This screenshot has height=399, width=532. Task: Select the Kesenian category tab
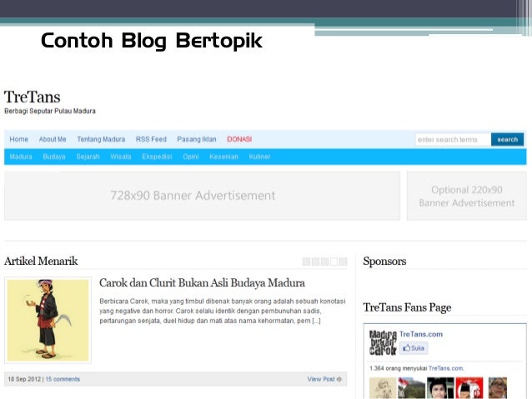[x=223, y=157]
